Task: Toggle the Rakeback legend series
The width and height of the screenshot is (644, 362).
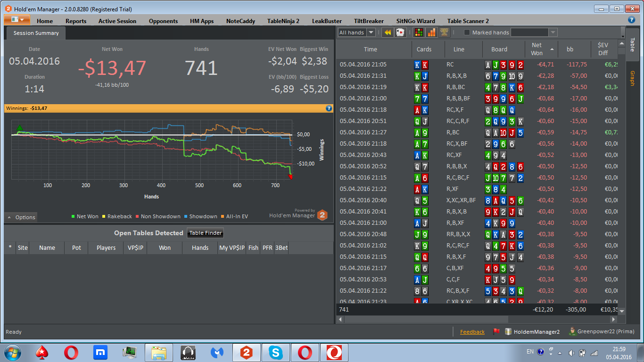Action: click(x=116, y=216)
